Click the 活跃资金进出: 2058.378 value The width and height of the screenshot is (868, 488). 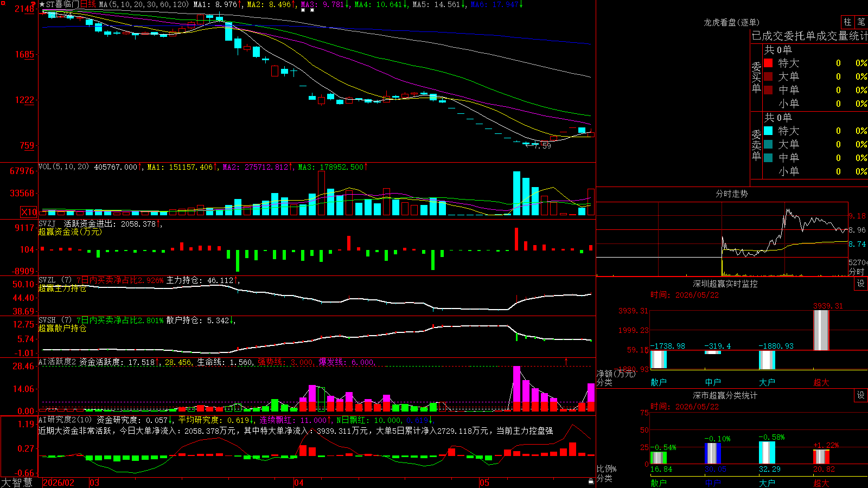pyautogui.click(x=110, y=223)
